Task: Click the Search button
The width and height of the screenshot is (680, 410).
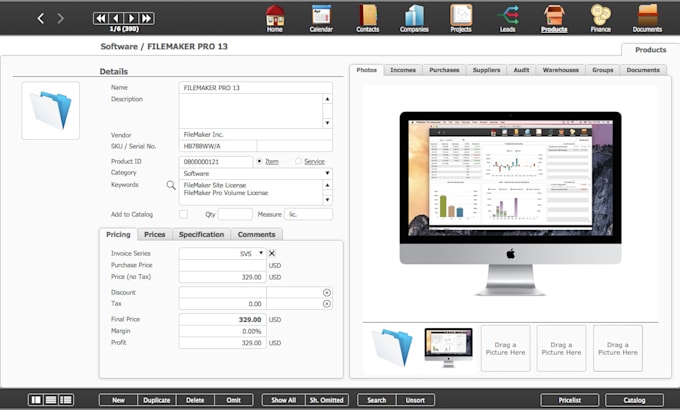Action: point(377,400)
